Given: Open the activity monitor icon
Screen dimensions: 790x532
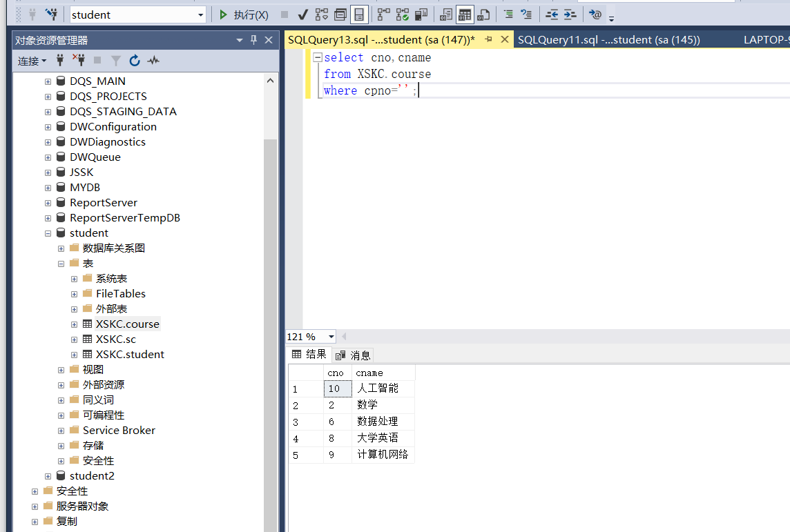Looking at the screenshot, I should click(153, 61).
